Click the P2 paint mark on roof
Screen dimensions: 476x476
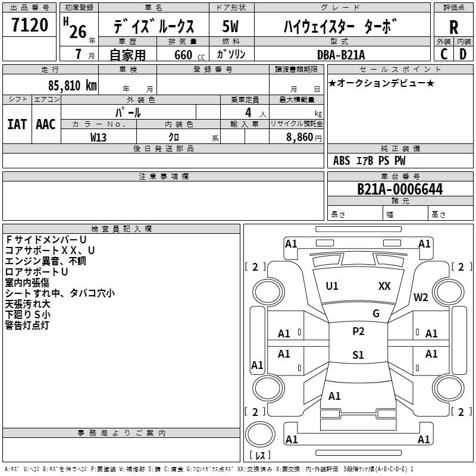click(358, 331)
